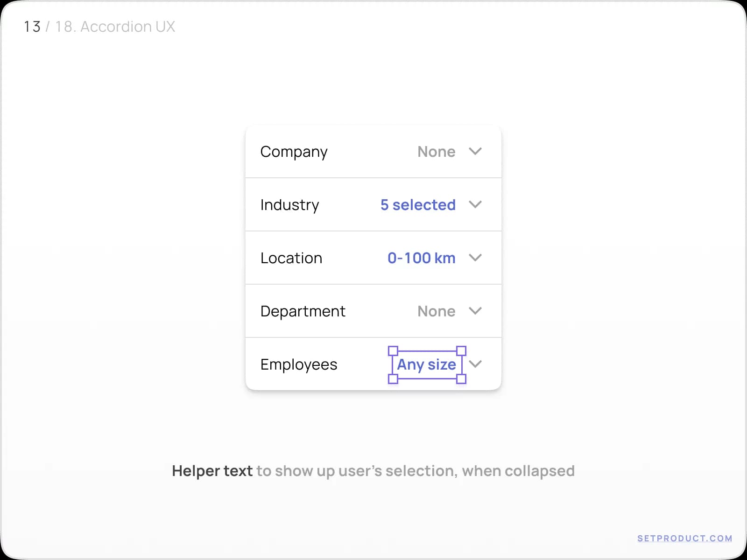
Task: Select the 'None' value in the Department row
Action: (436, 311)
